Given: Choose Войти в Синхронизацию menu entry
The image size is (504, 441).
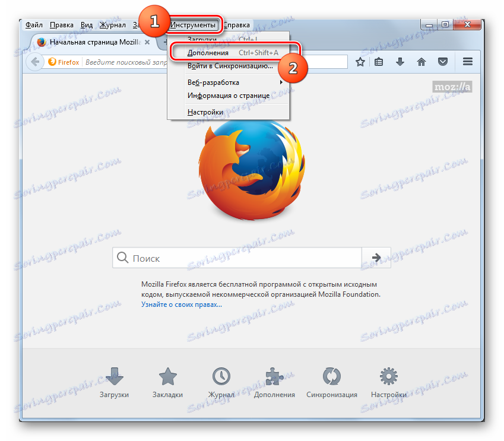Looking at the screenshot, I should [230, 66].
